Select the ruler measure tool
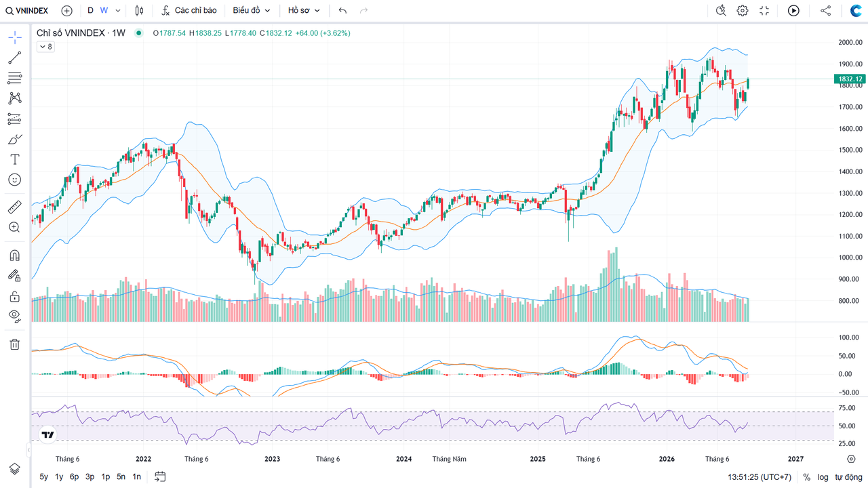The image size is (868, 488). click(14, 207)
